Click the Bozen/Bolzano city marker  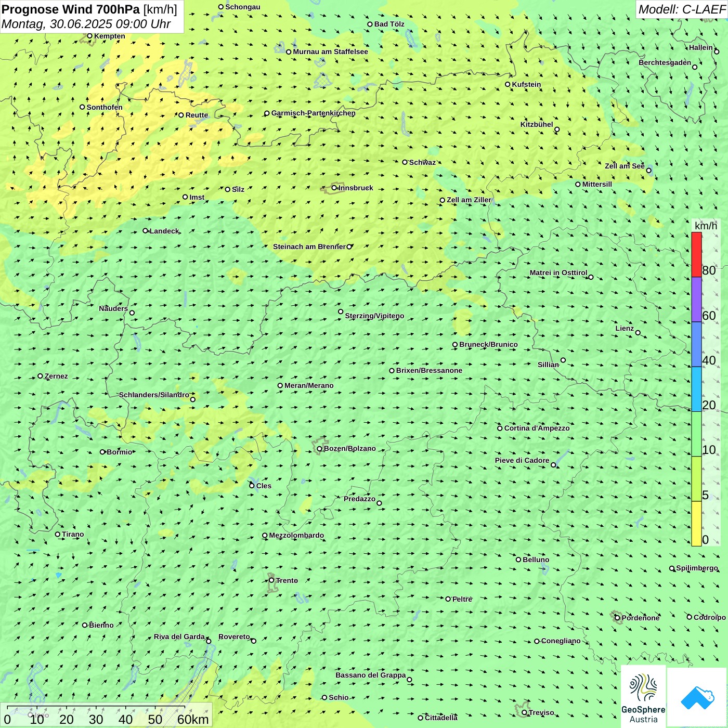[319, 449]
